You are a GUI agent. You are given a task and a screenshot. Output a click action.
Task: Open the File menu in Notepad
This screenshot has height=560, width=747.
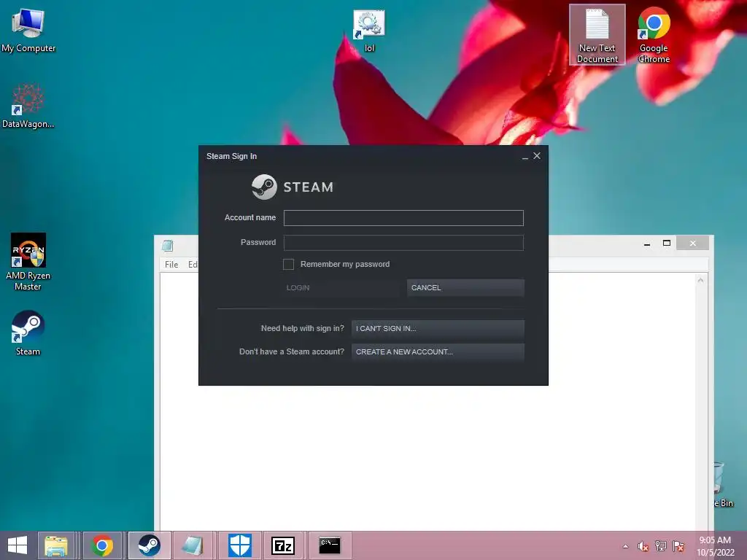coord(171,264)
